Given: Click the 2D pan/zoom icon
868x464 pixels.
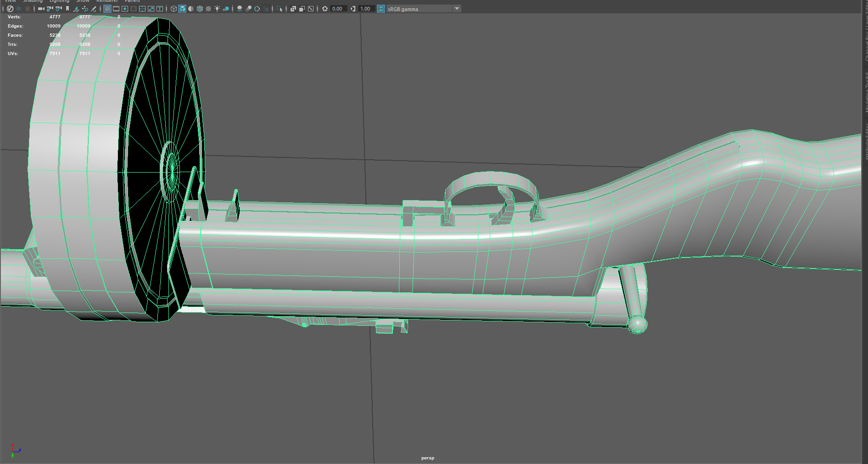Looking at the screenshot, I should (85, 9).
